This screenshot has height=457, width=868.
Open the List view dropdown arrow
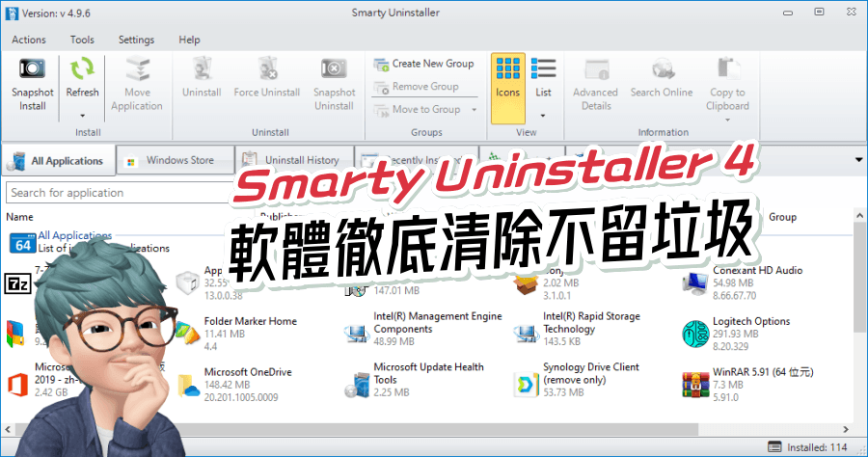point(543,116)
